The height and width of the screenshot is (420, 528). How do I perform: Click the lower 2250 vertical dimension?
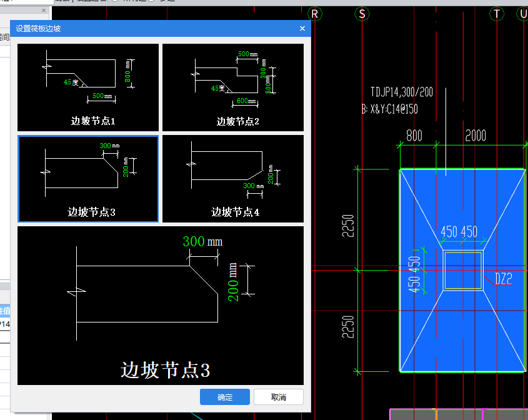click(348, 327)
